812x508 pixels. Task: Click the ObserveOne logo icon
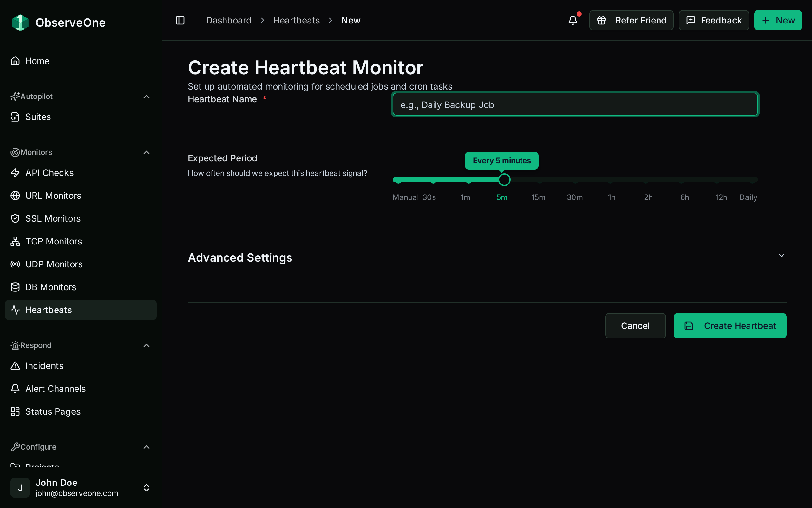[x=20, y=23]
